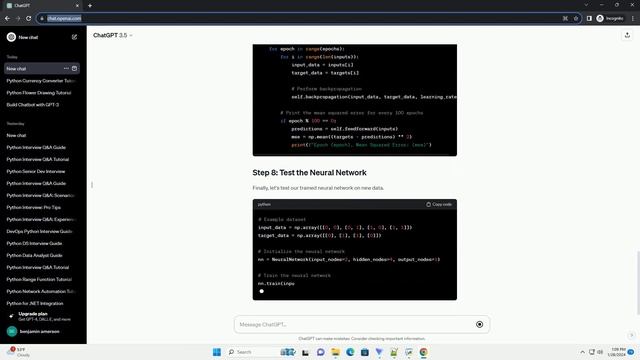Click the sidebar collapse handle
This screenshot has width=640, height=360.
(92, 185)
